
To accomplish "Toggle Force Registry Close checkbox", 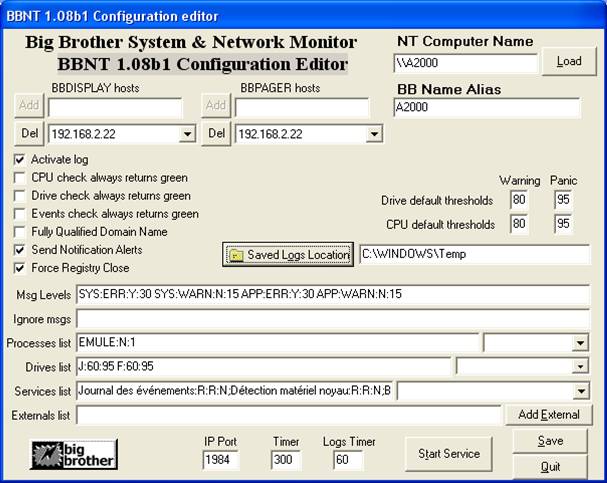I will pos(21,268).
